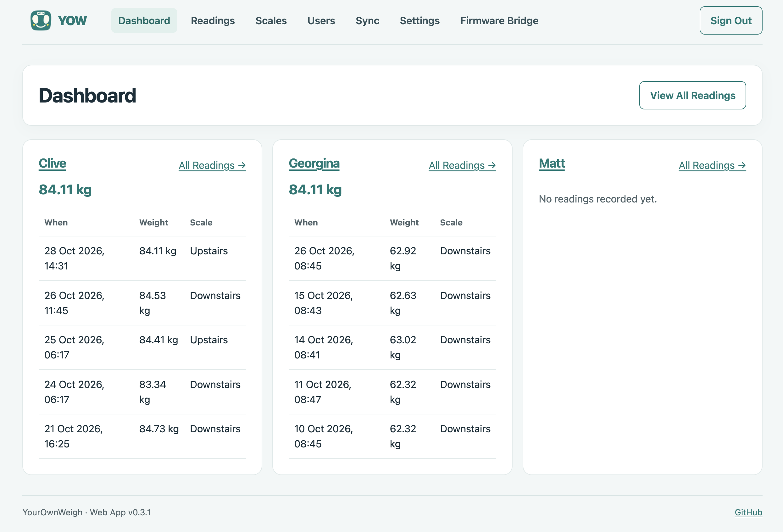Select Clive's 28 Oct 2026, 14:31 reading

(x=142, y=258)
